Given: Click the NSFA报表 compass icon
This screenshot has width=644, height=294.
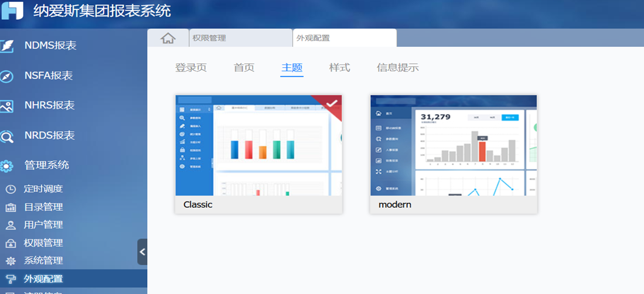Looking at the screenshot, I should 6,76.
